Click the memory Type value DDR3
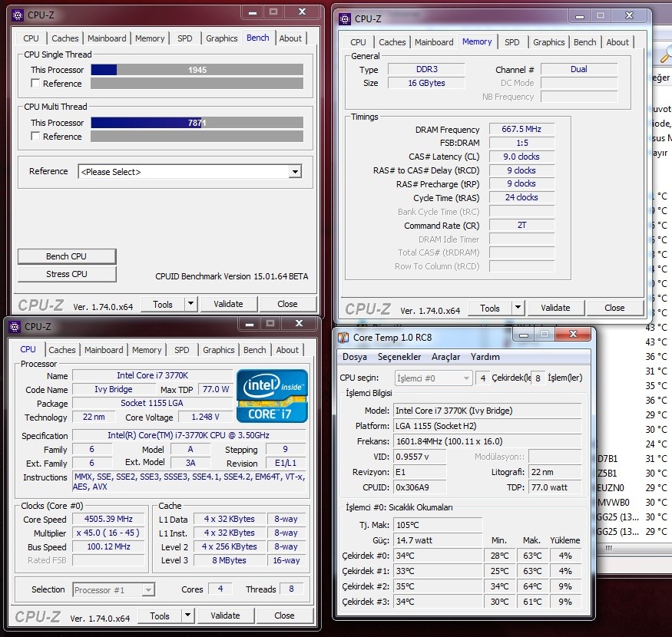672x637 pixels. point(426,69)
